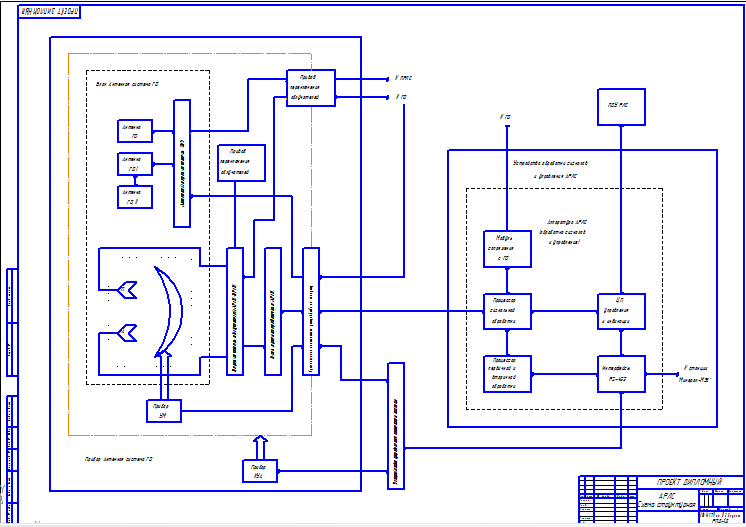The height and width of the screenshot is (527, 746).
Task: Select the Процессор сигнальной обработки block
Action: pyautogui.click(x=507, y=312)
